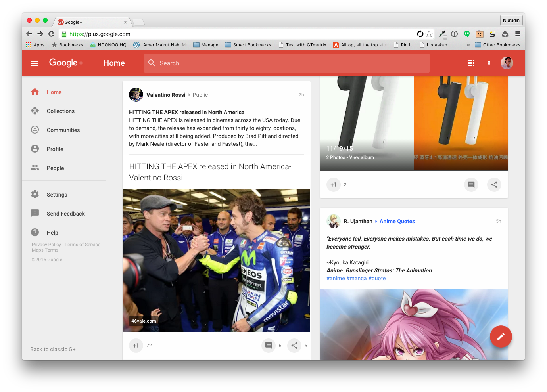
Task: Open Manage bookmarks folder
Action: click(206, 45)
